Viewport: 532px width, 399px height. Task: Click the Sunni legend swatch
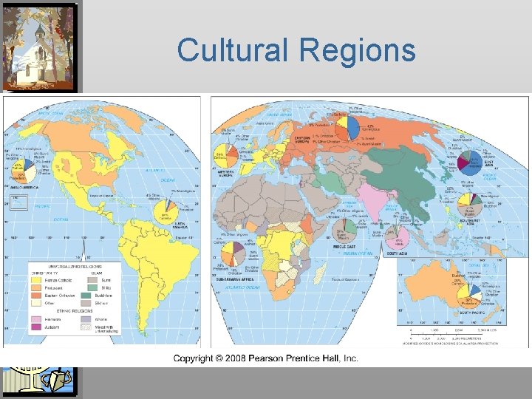tap(92, 280)
